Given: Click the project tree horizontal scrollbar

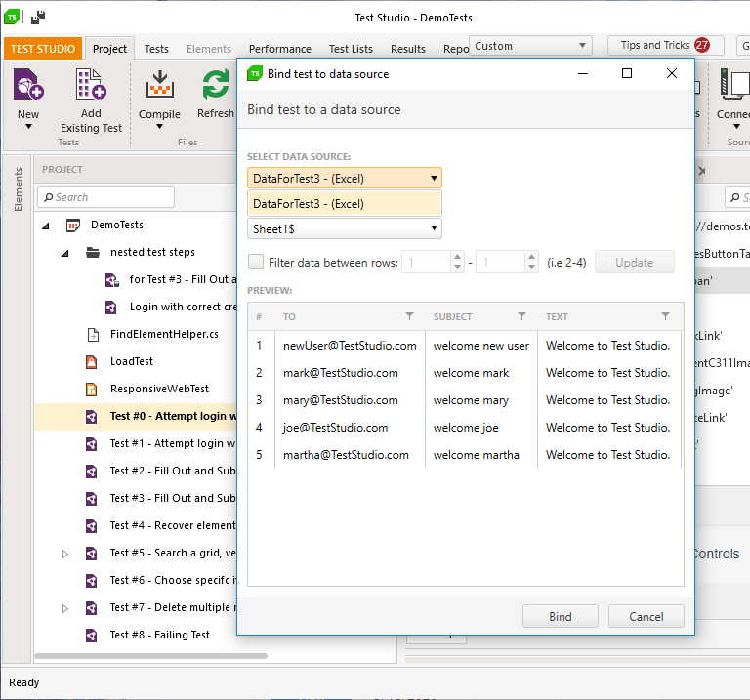Looking at the screenshot, I should point(150,656).
